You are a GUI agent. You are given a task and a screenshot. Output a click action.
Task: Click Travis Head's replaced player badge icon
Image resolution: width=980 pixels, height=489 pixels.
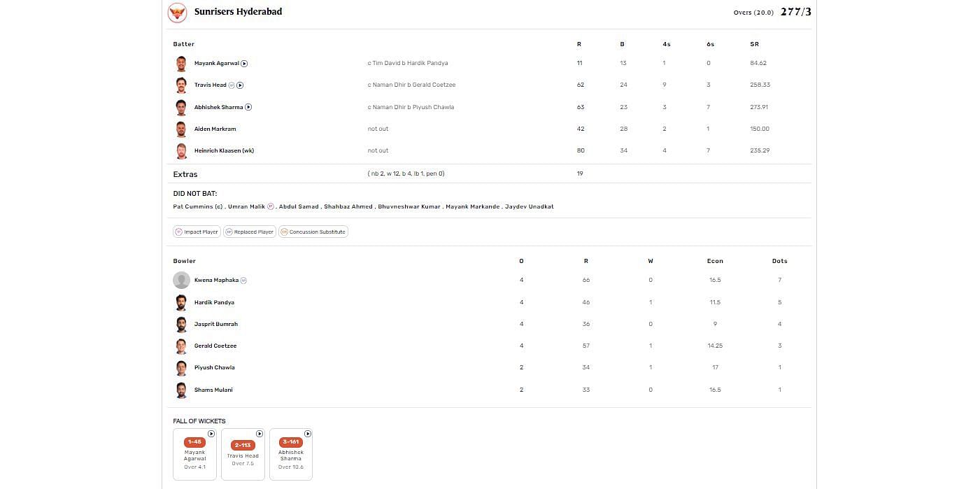(232, 85)
